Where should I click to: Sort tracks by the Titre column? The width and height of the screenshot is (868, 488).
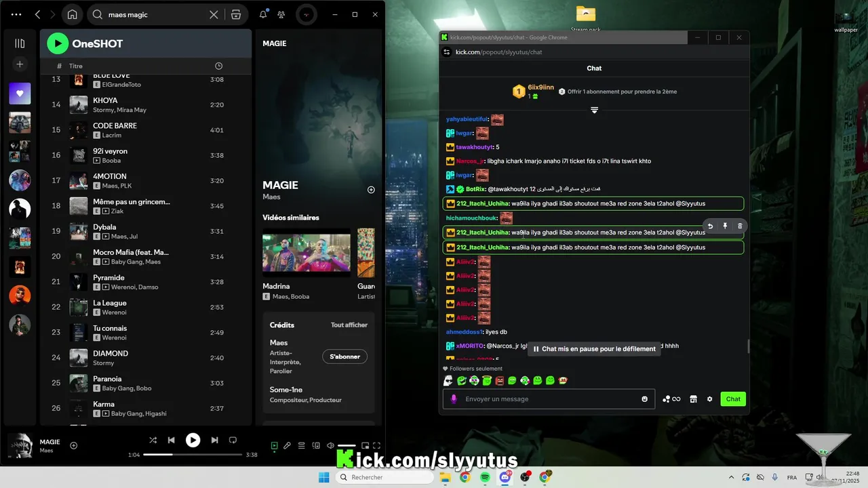pyautogui.click(x=75, y=66)
